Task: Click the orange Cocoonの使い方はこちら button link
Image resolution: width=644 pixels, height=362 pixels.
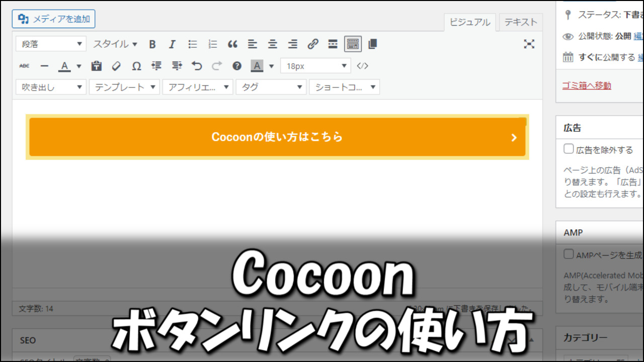Action: 277,137
